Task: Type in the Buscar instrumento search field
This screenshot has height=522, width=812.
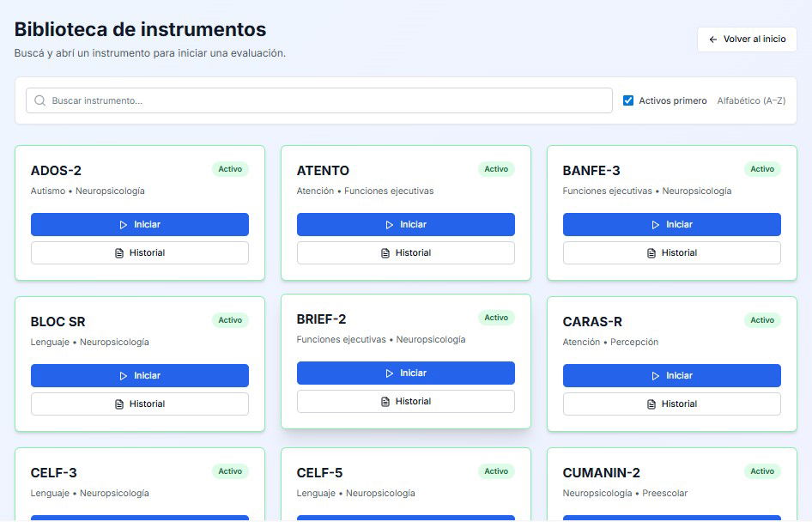Action: (x=326, y=100)
